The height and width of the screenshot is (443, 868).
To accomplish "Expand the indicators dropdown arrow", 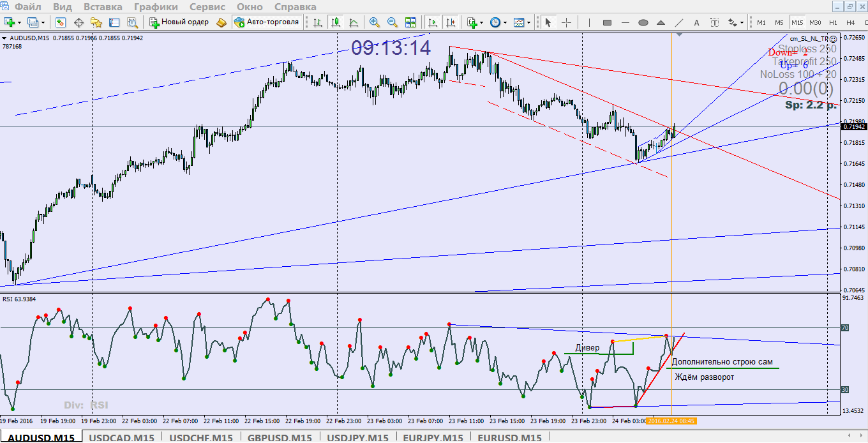I will tap(482, 22).
